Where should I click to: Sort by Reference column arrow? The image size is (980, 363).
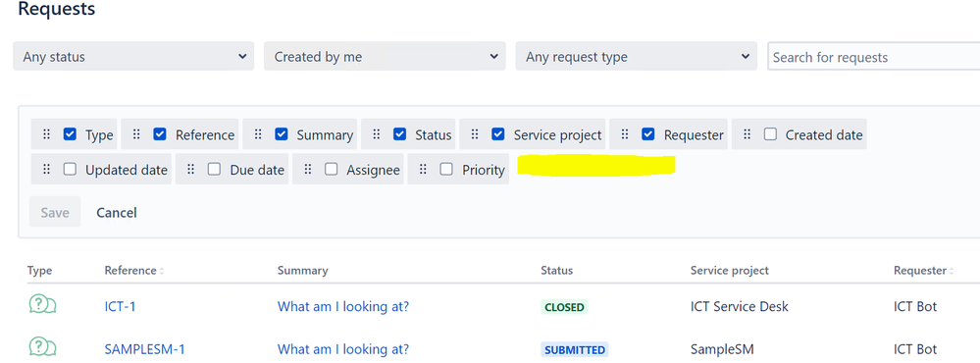(162, 271)
